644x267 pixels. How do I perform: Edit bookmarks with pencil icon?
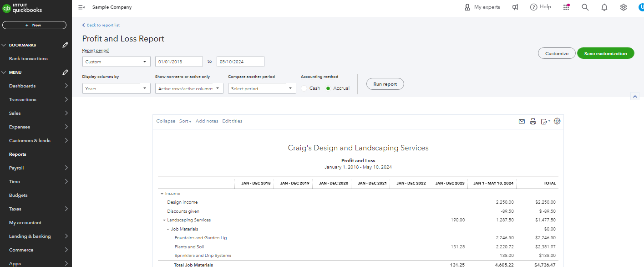pos(66,45)
